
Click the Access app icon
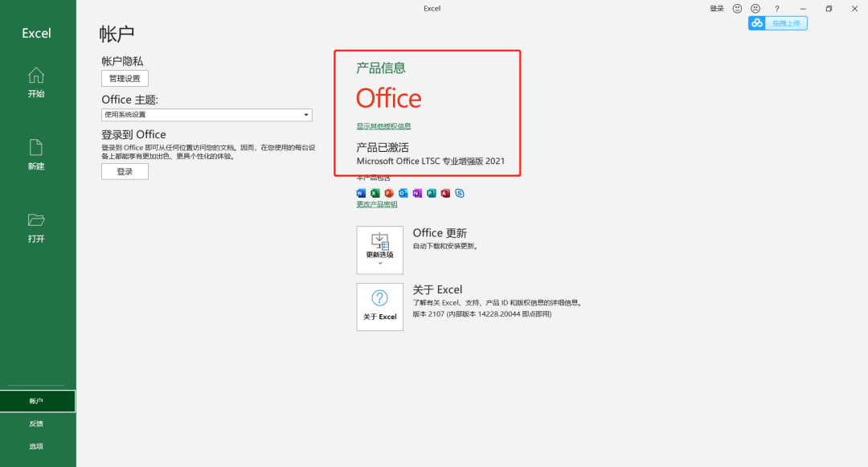(x=445, y=193)
